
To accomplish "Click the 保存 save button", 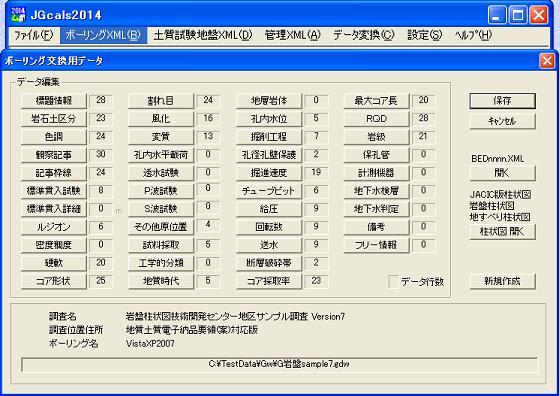I will point(502,101).
